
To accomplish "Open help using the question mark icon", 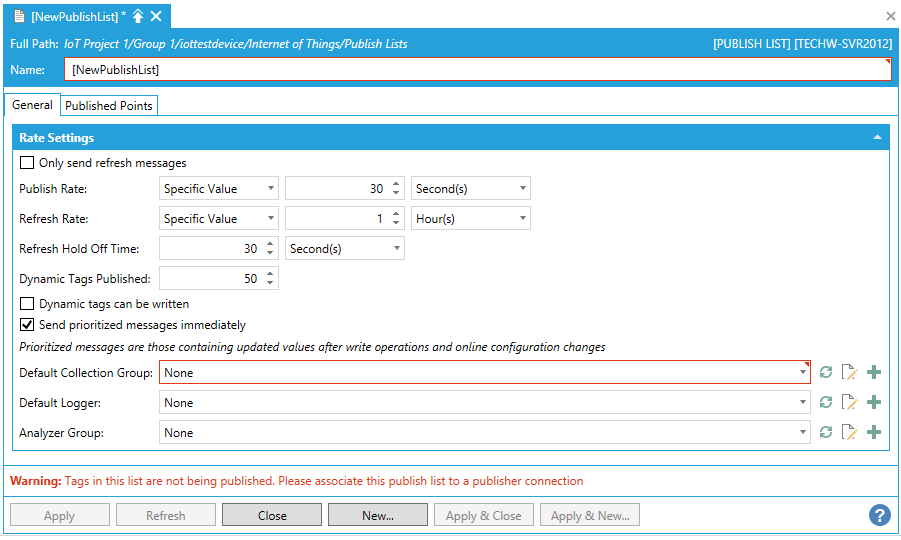I will [879, 515].
